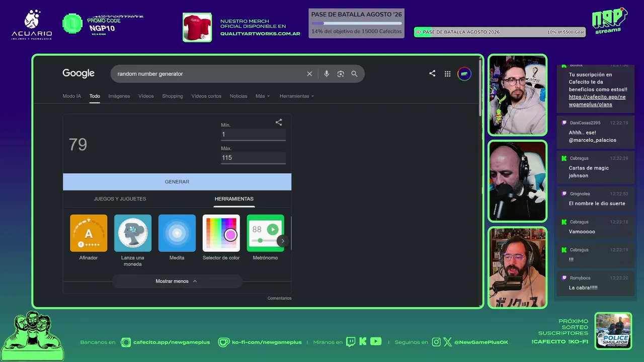Click the YouTube icon in footer

pos(376,341)
